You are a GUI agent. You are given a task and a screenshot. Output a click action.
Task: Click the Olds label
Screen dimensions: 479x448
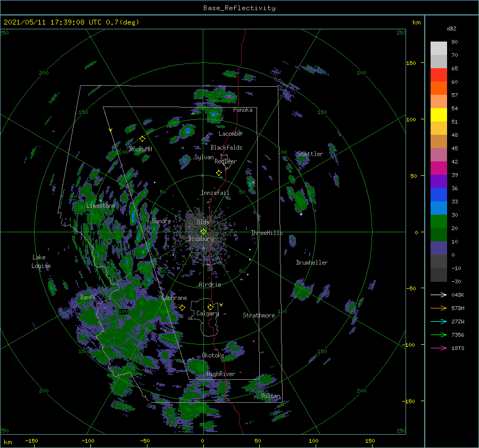click(x=203, y=222)
